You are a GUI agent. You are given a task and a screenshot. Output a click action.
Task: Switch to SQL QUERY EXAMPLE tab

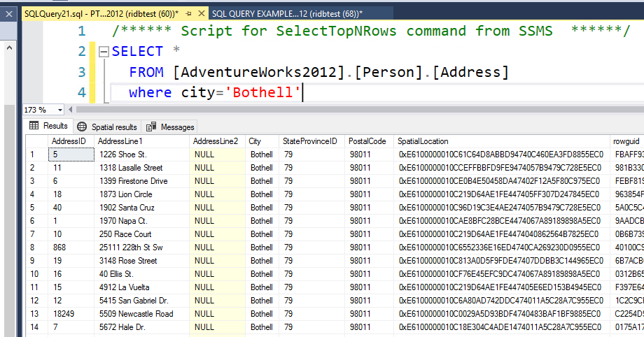coord(287,13)
